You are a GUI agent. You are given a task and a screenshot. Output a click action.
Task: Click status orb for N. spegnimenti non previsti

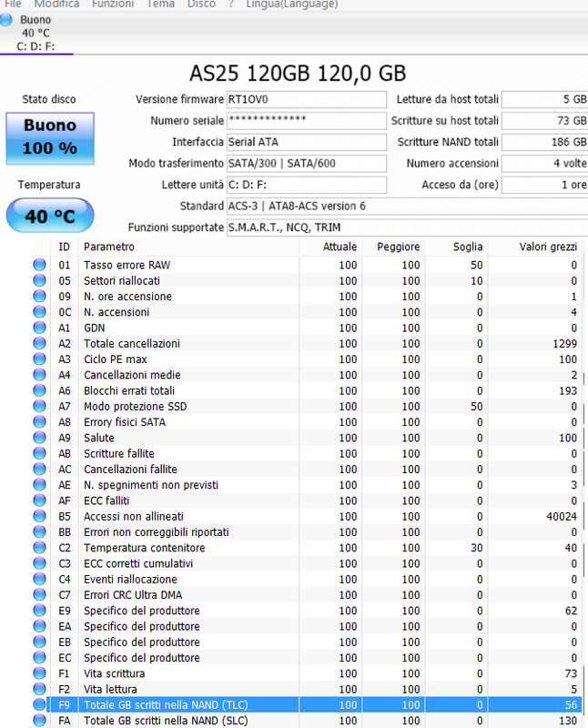pyautogui.click(x=39, y=485)
